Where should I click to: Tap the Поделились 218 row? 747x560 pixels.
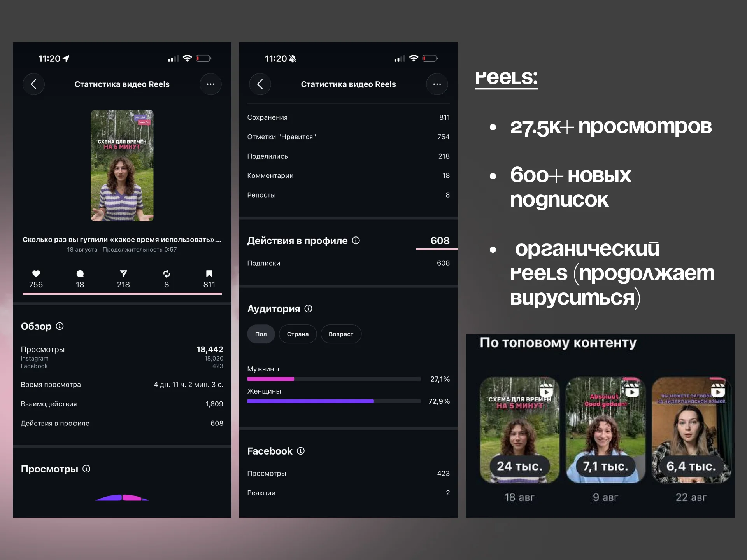[349, 156]
